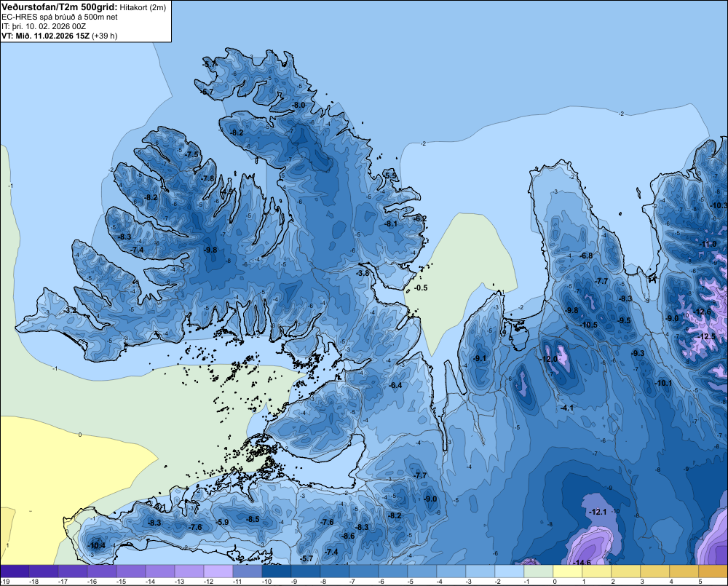Select the 'EC-HRES spá brúuð á 500m net' line

point(60,17)
